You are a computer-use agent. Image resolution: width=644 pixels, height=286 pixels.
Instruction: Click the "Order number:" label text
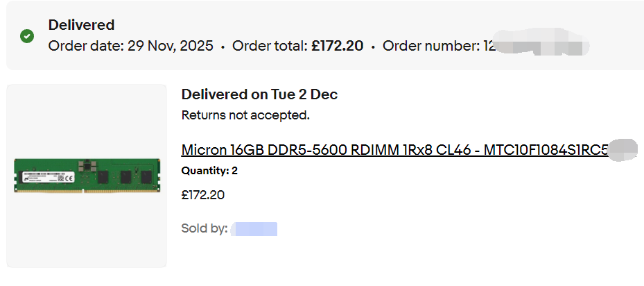430,47
